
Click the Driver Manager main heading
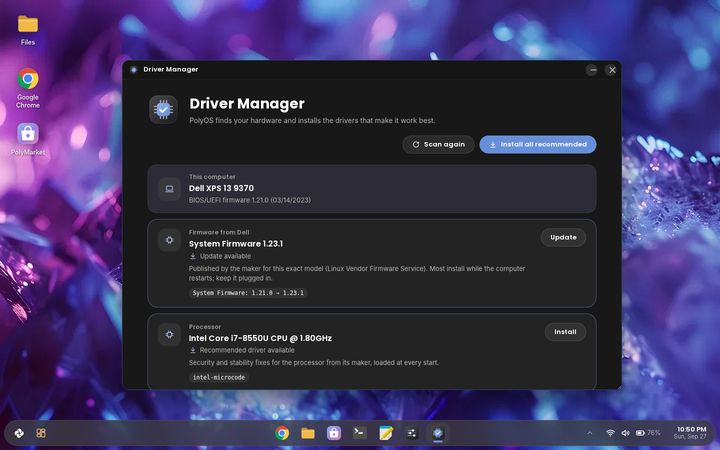click(247, 104)
